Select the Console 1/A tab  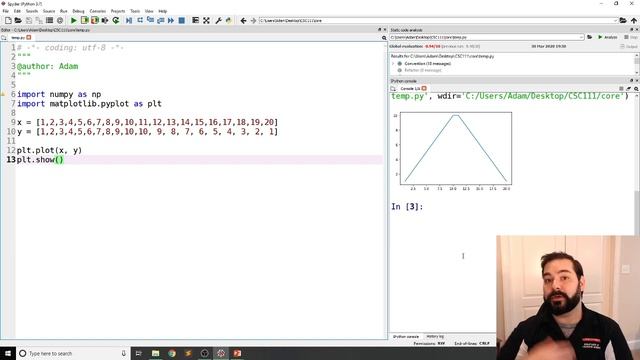tap(410, 89)
